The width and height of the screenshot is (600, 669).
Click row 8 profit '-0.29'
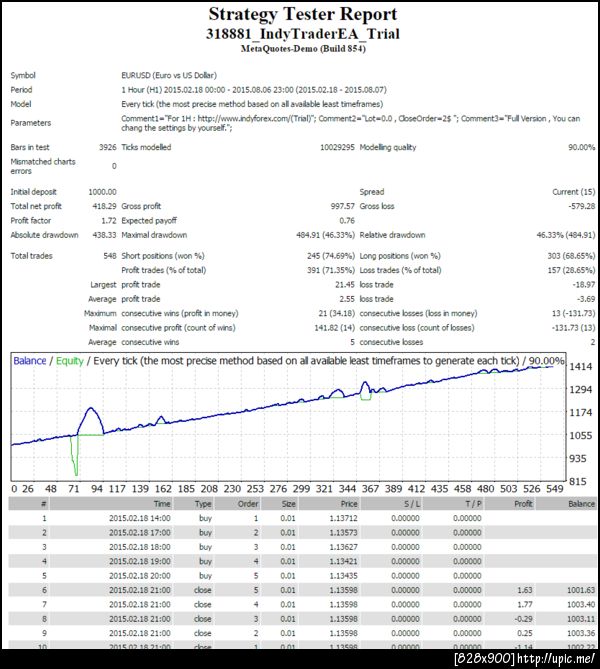pyautogui.click(x=523, y=619)
